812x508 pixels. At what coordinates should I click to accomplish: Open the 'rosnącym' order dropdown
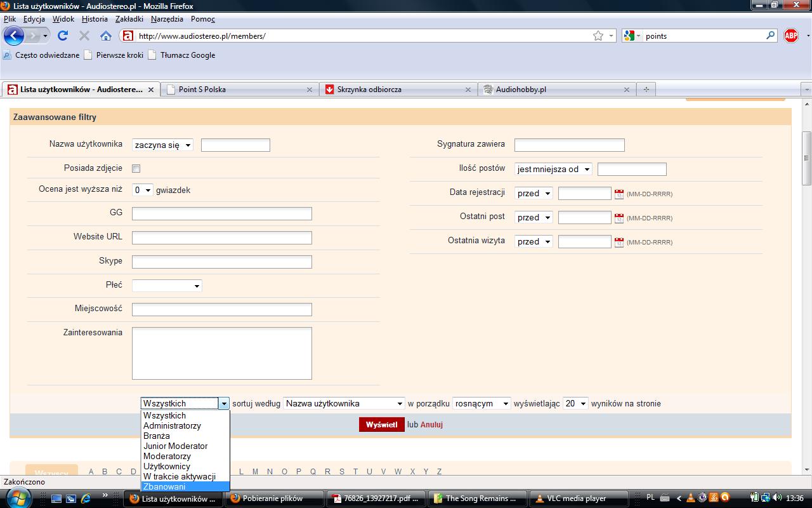[482, 403]
